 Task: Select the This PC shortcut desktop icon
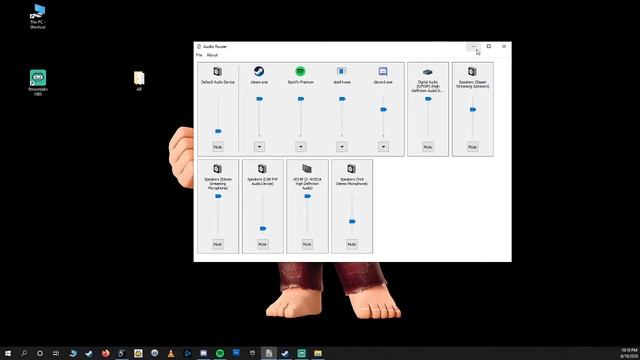point(38,16)
